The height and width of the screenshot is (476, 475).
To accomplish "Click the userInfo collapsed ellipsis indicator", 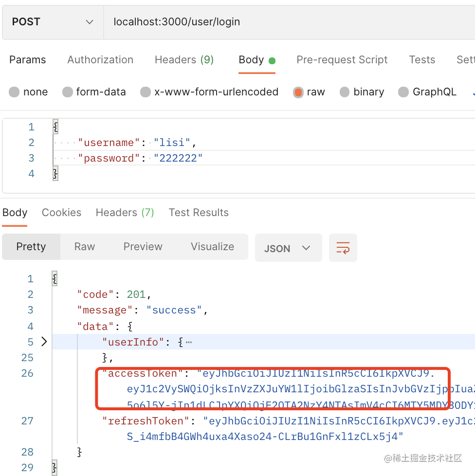I will click(x=189, y=342).
